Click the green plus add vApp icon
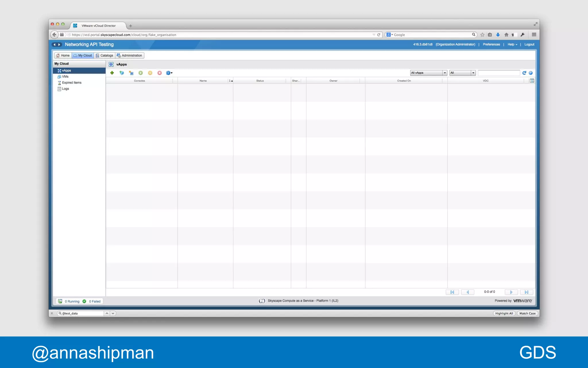The width and height of the screenshot is (588, 368). click(112, 73)
